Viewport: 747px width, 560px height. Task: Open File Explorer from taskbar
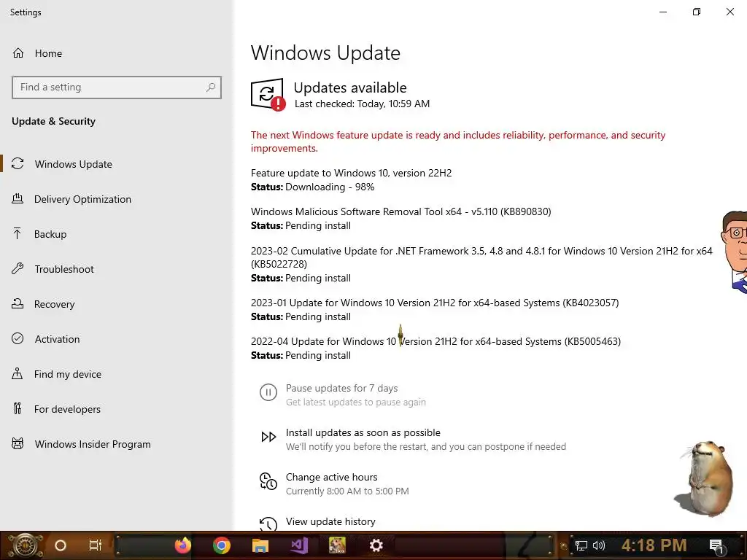point(260,545)
